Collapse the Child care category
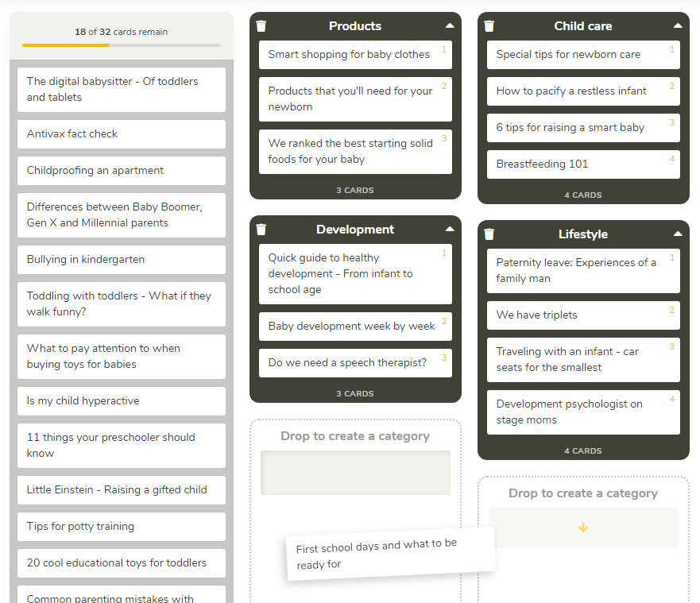This screenshot has width=700, height=603. point(678,26)
